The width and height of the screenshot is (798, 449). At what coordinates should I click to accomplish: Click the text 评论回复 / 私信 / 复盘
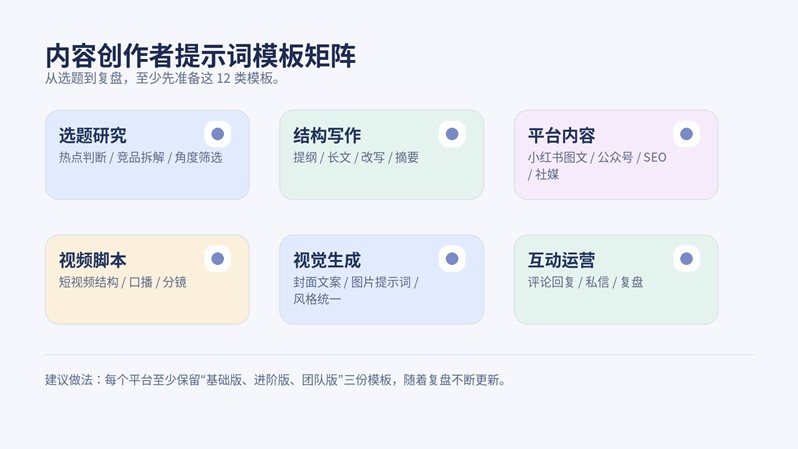tap(585, 282)
